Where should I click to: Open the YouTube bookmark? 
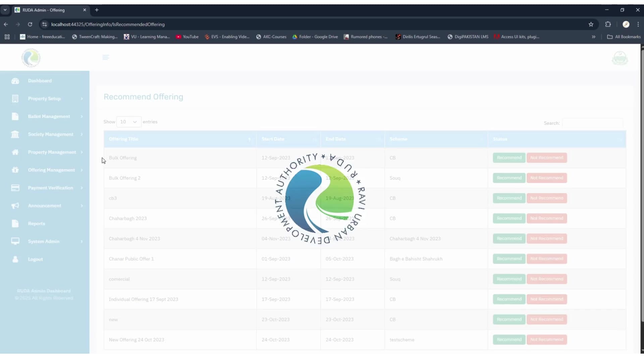point(187,37)
